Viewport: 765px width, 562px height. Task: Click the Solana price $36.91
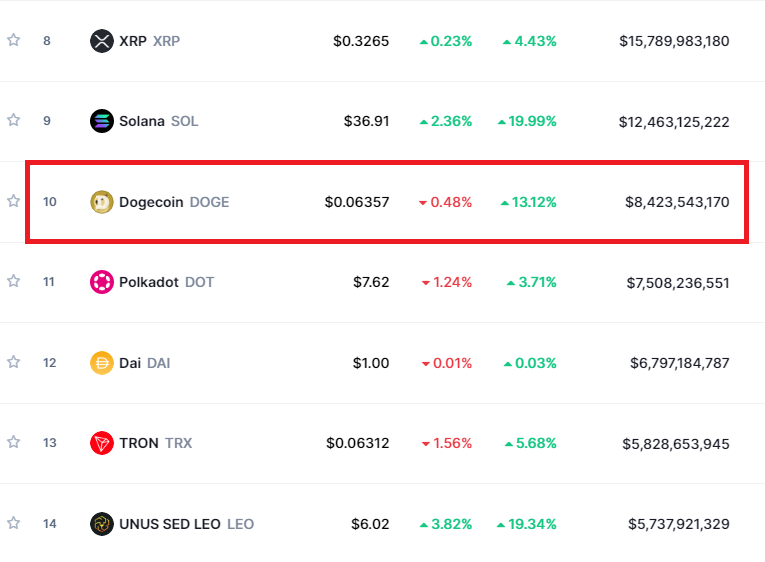coord(366,122)
